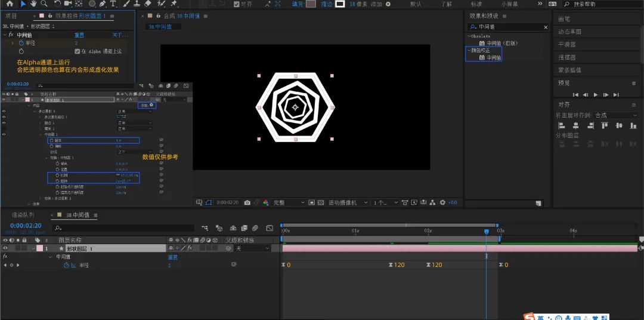The image size is (644, 320).
Task: Toggle hide shy layers in the timeline
Action: point(233,227)
